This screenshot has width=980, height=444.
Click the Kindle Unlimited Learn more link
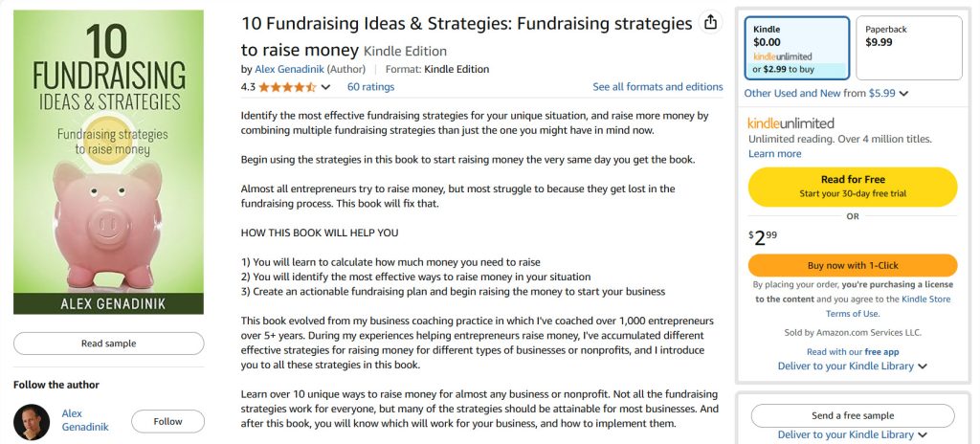click(x=774, y=153)
